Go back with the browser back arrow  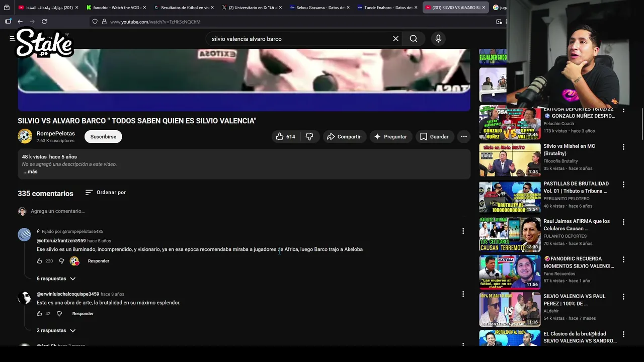[x=20, y=22]
